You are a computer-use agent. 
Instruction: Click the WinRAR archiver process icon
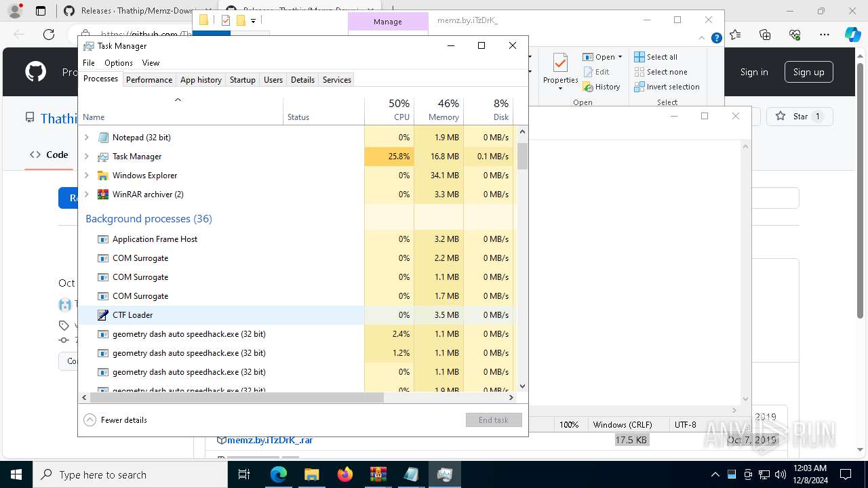[x=103, y=195]
